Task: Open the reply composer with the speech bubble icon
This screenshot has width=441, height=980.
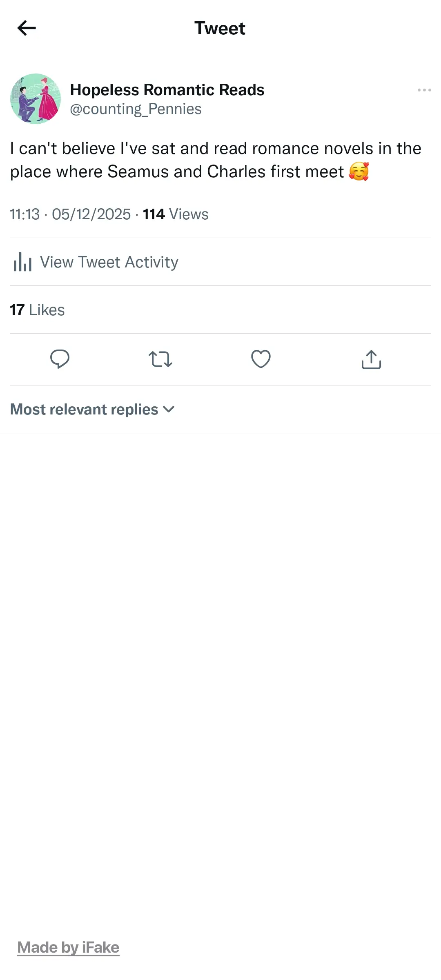Action: (60, 359)
